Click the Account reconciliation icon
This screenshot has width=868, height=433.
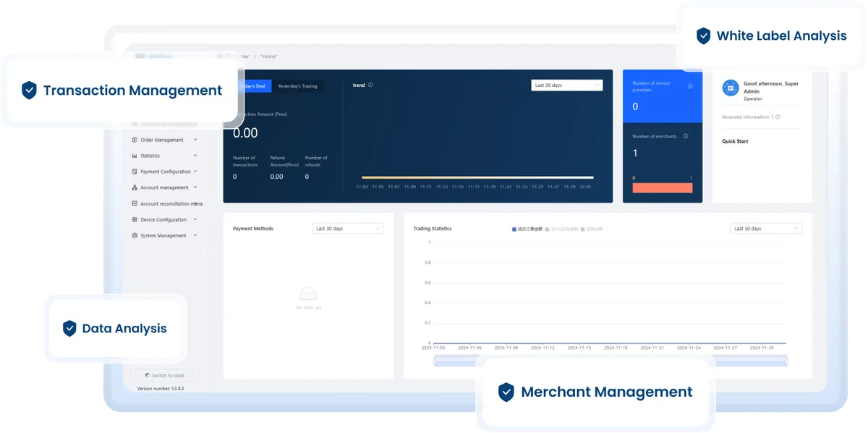point(135,203)
